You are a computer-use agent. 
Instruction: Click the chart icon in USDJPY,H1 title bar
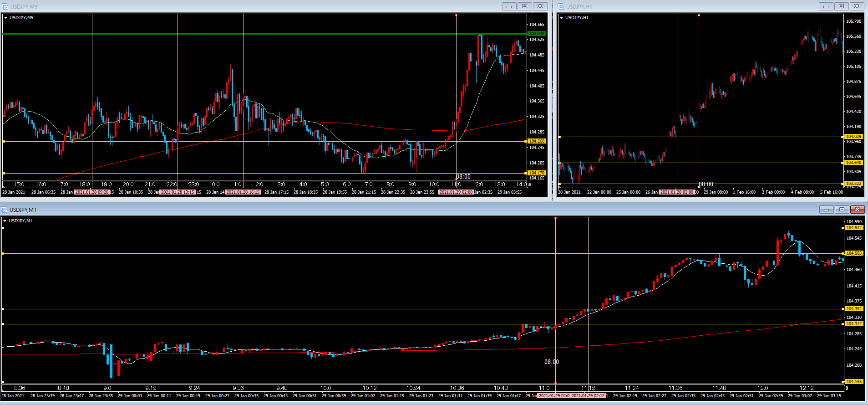point(561,6)
